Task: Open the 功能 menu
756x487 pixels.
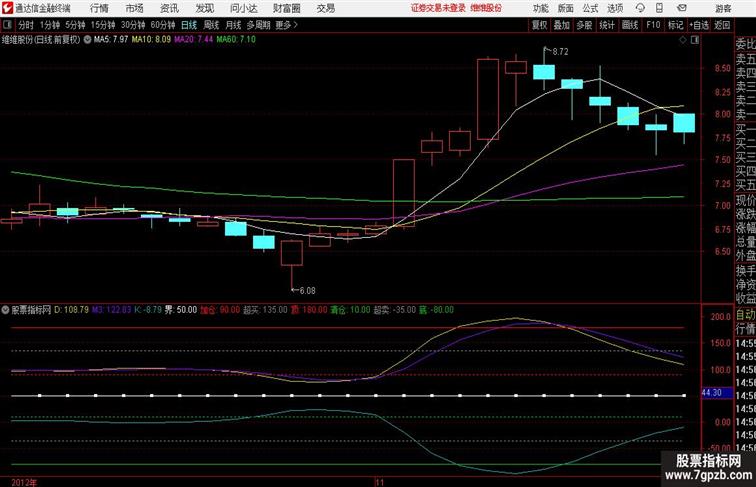Action: tap(540, 8)
